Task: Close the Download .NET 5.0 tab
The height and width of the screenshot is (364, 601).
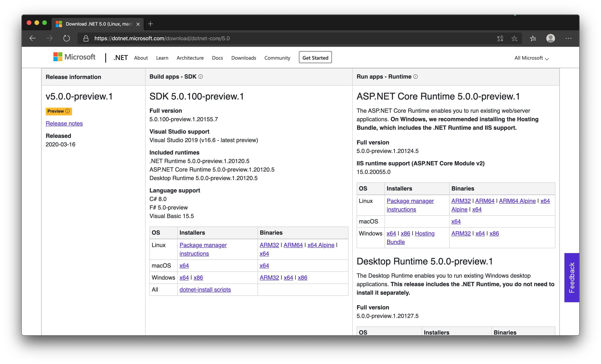Action: coord(138,24)
